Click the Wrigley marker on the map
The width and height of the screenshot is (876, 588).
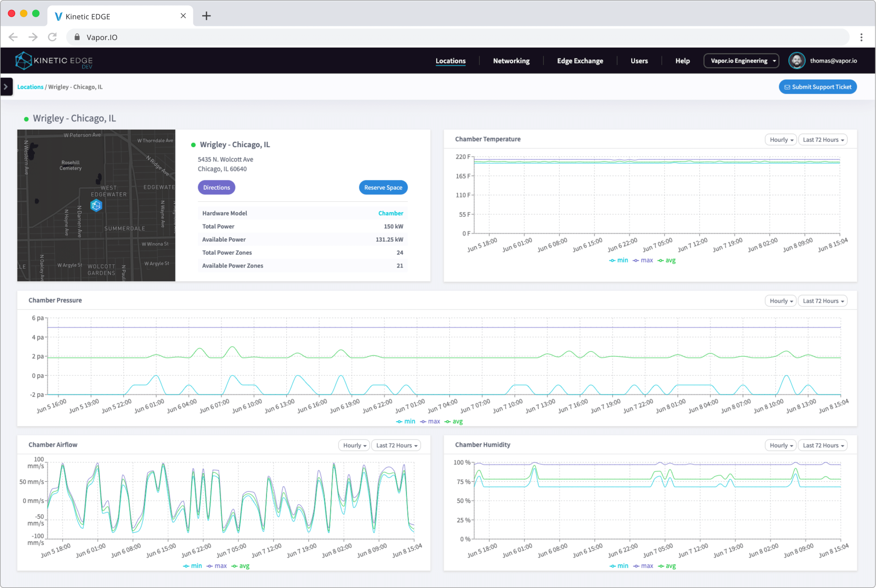[96, 205]
